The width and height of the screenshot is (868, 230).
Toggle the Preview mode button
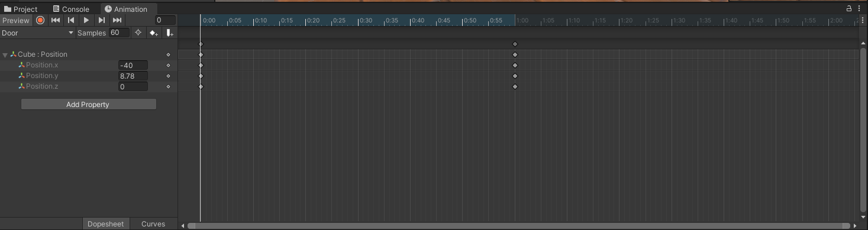[15, 20]
